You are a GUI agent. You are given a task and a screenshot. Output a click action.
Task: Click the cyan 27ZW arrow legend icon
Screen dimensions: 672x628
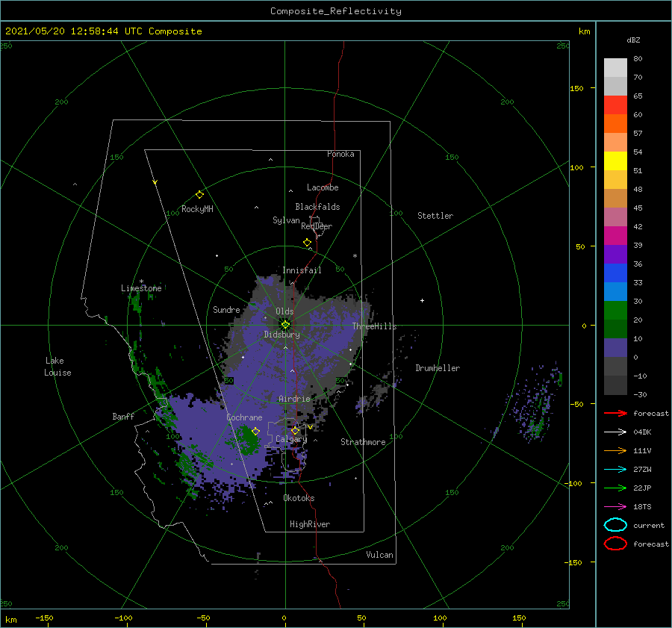coord(615,470)
